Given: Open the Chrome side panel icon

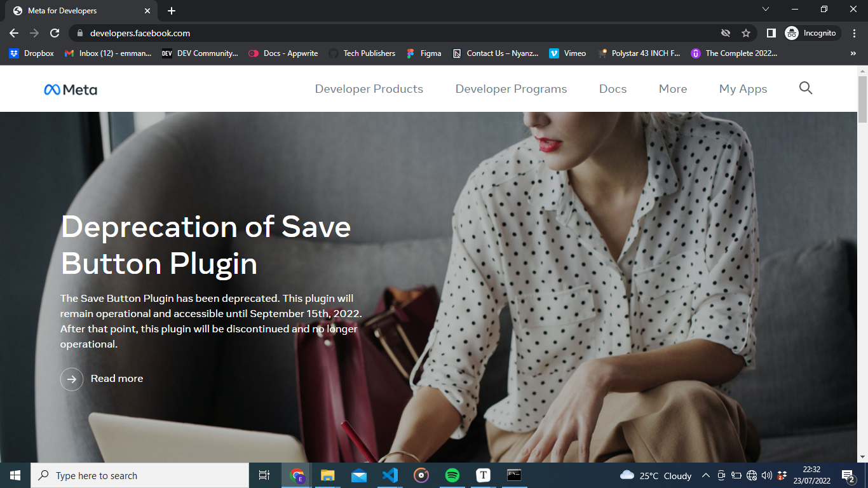Looking at the screenshot, I should click(771, 33).
